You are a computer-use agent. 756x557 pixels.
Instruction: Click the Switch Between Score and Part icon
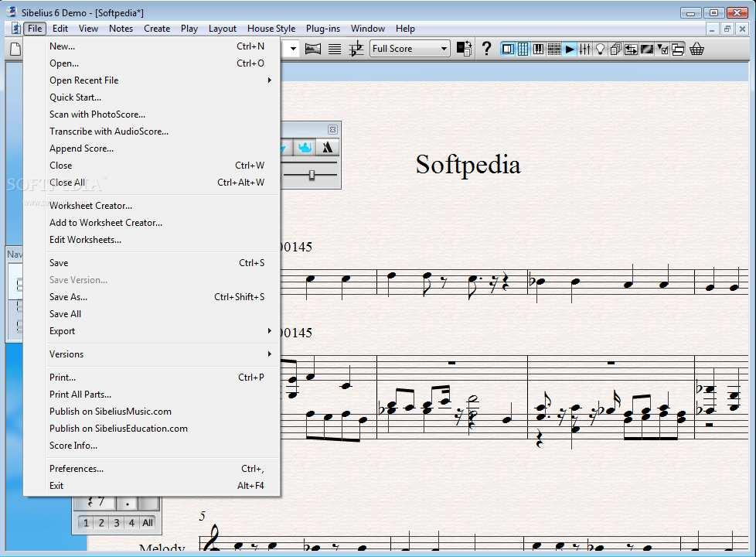[x=464, y=49]
